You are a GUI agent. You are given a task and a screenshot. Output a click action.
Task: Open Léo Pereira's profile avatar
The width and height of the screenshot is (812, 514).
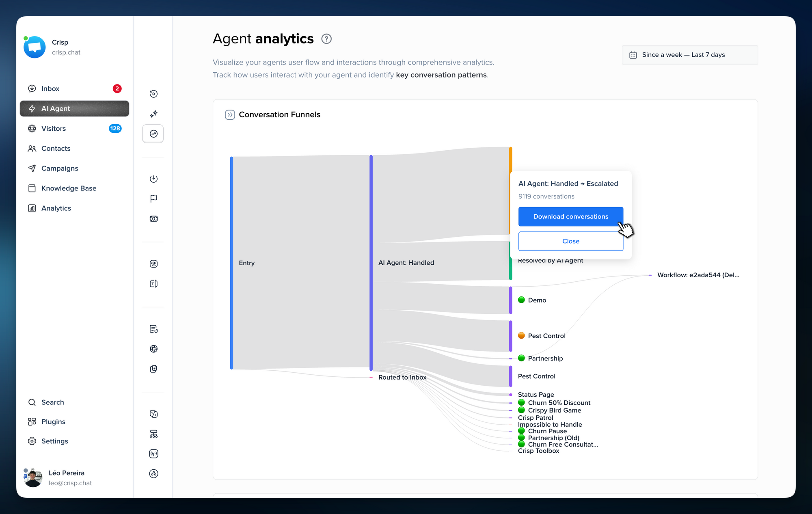[33, 477]
